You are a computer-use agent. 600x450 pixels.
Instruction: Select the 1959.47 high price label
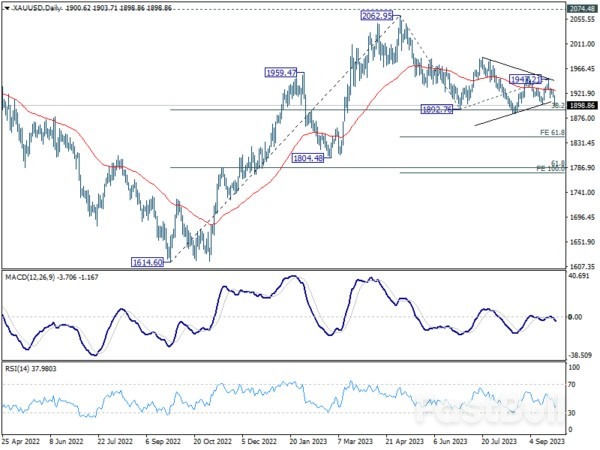(x=280, y=72)
